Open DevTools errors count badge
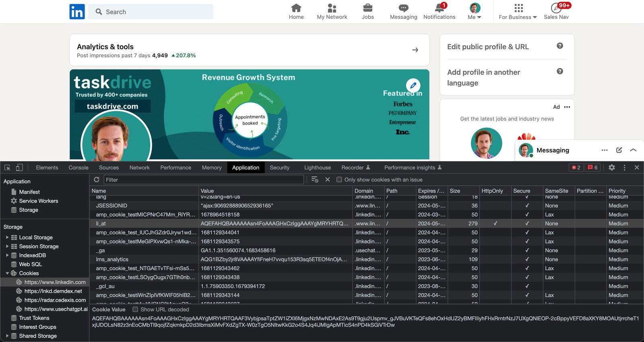The height and width of the screenshot is (342, 644). click(576, 168)
